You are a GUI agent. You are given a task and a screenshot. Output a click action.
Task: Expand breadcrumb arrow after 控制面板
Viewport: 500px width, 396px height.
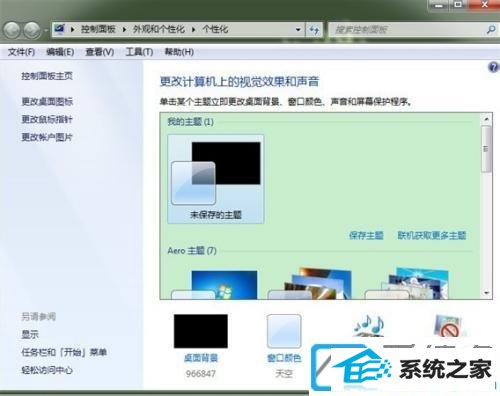tap(124, 30)
